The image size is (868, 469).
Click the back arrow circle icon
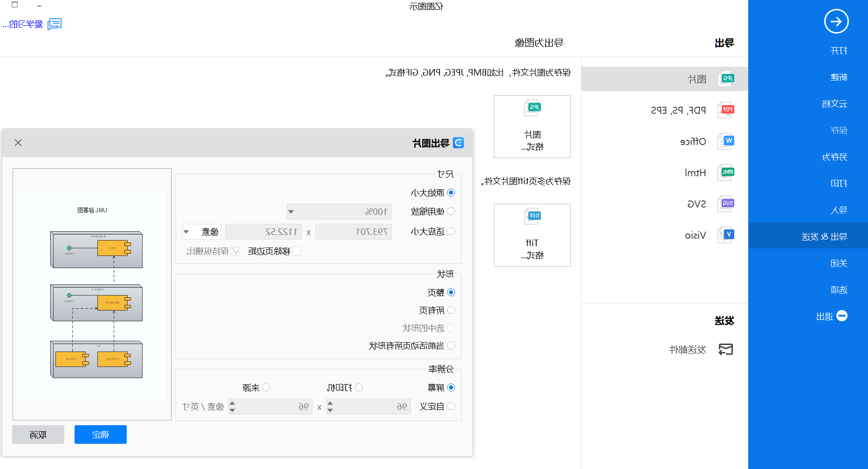pyautogui.click(x=836, y=21)
